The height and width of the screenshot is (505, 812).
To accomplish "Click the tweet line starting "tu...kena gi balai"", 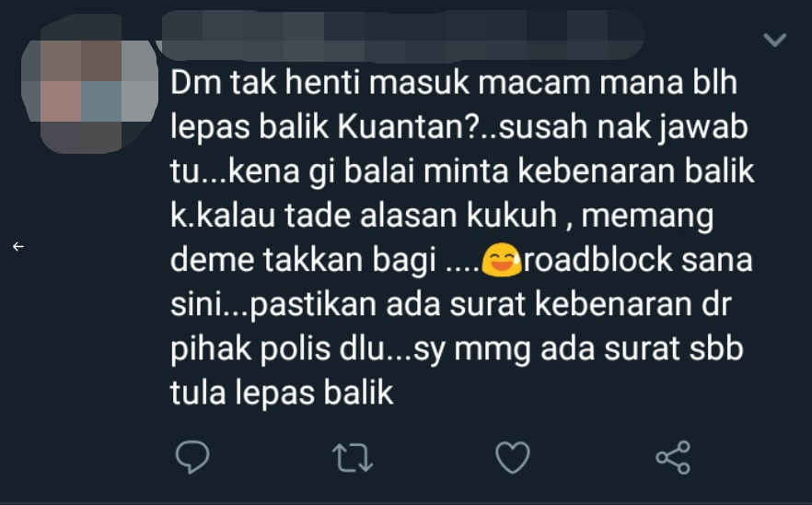I will click(x=462, y=171).
